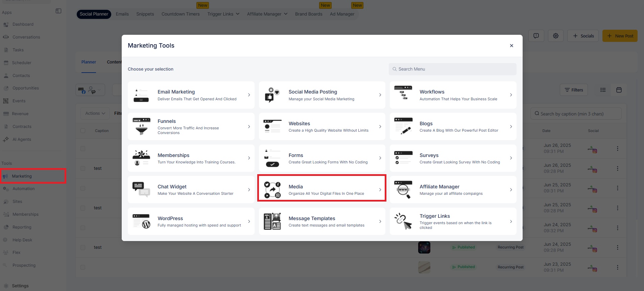Click the Memberships card icon
644x291 pixels.
tap(141, 158)
